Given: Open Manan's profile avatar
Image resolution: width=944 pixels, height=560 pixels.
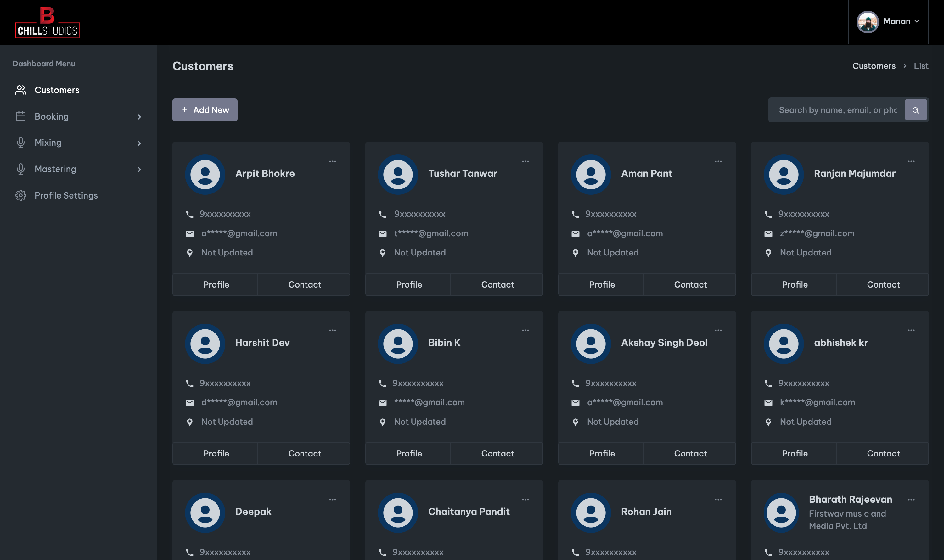Looking at the screenshot, I should point(867,22).
